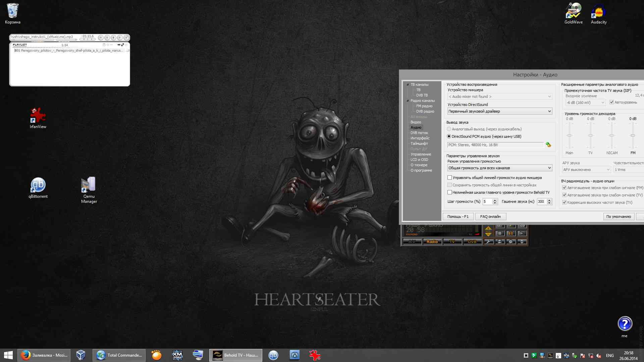Click the VirtualBox cube taskbar icon

click(x=81, y=355)
